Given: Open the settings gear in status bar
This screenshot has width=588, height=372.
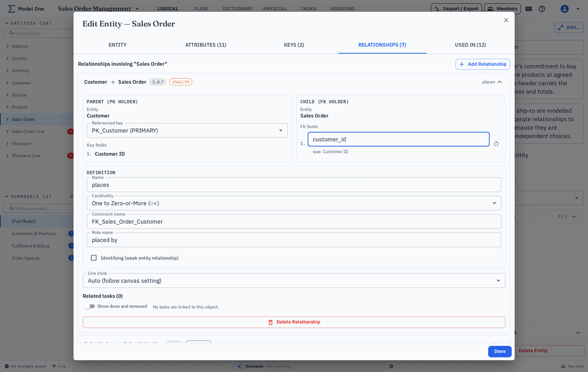Looking at the screenshot, I should (x=391, y=366).
